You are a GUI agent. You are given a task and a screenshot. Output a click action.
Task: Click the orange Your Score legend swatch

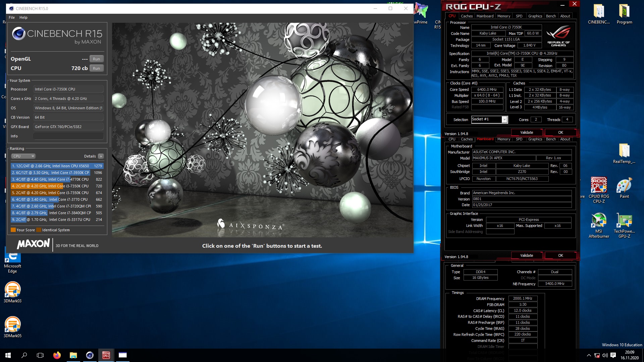click(x=13, y=230)
